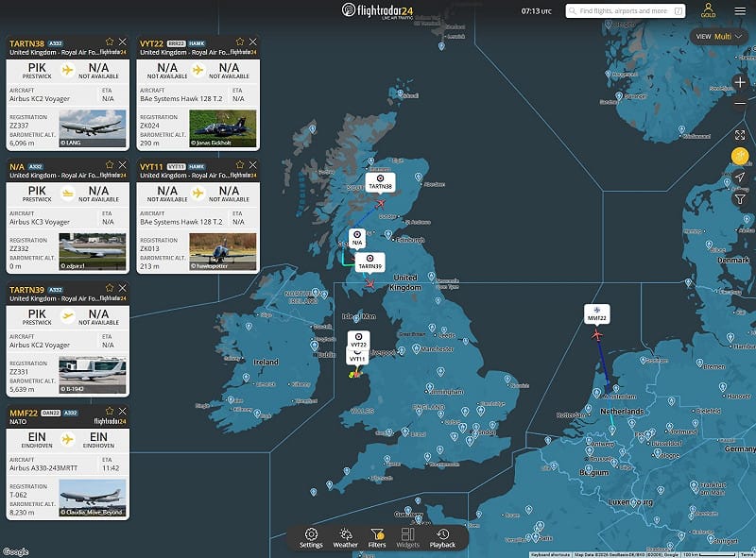This screenshot has height=558, width=756.
Task: Open ZZ337 Voyager aircraft photo
Action: pos(92,128)
